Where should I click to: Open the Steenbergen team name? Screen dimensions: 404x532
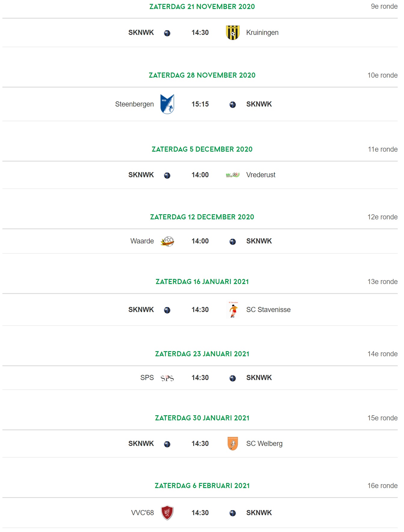(x=134, y=104)
